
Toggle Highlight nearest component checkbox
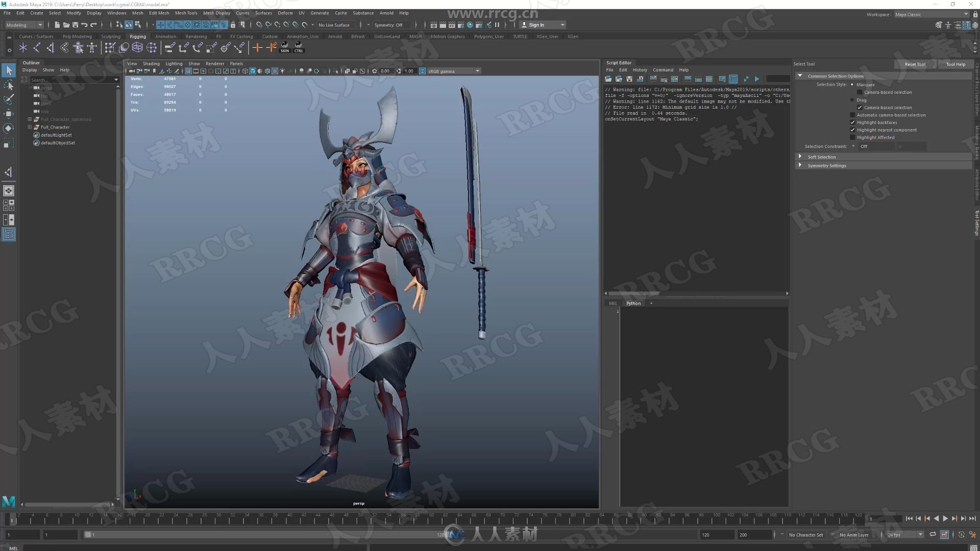point(852,130)
